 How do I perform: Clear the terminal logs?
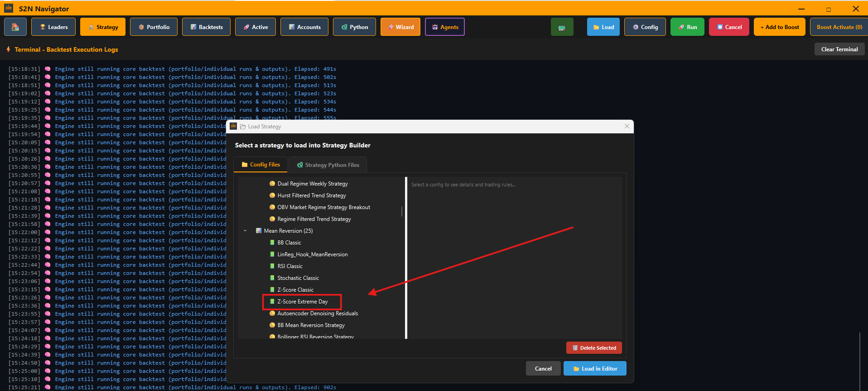tap(839, 49)
